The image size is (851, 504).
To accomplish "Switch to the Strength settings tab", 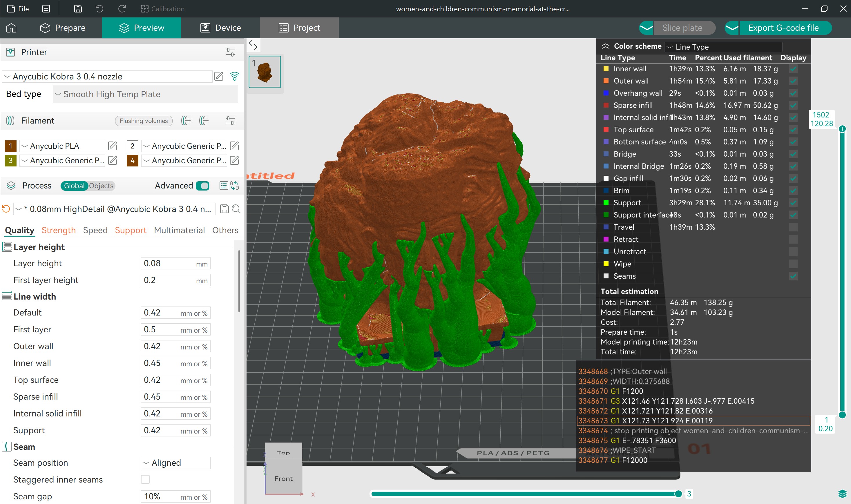I will (58, 230).
